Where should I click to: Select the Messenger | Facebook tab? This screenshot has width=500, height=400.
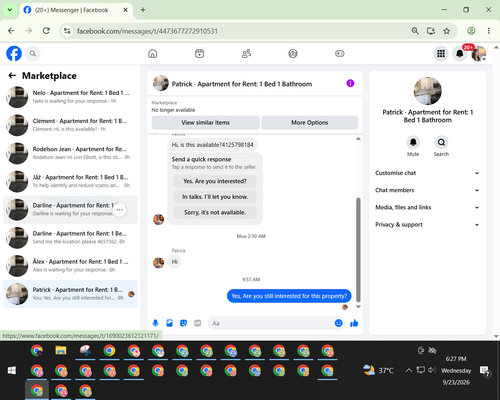click(x=76, y=10)
